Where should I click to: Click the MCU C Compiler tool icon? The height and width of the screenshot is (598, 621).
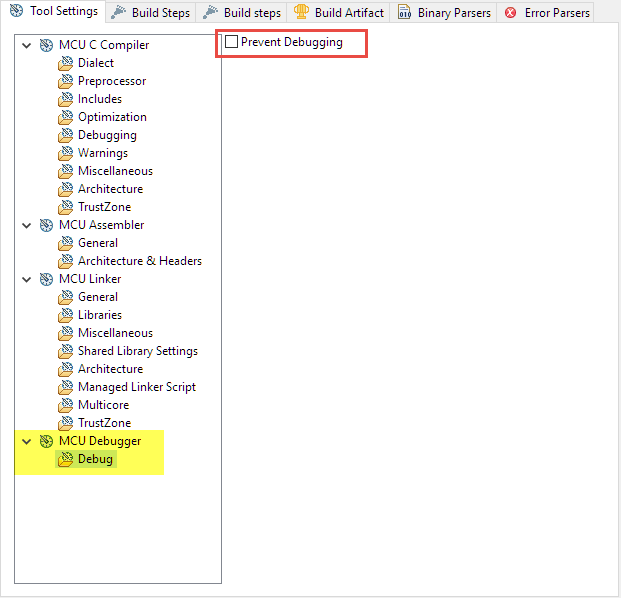[46, 45]
